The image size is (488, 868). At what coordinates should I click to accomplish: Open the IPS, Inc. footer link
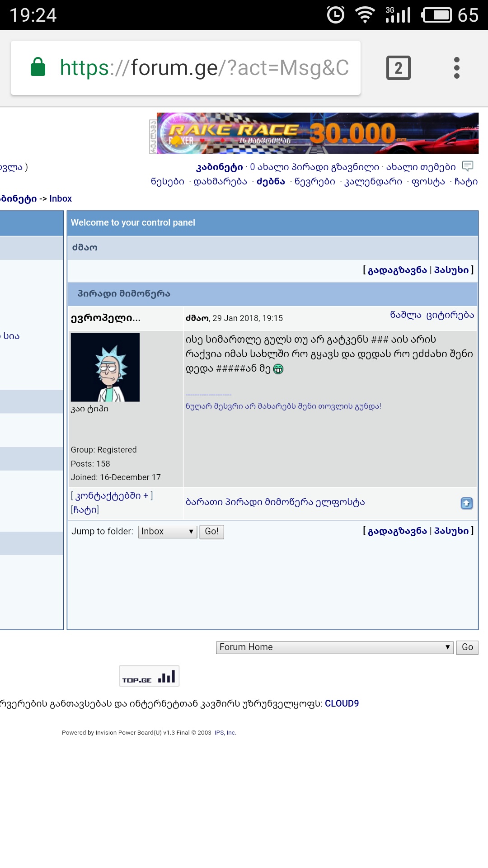click(225, 733)
